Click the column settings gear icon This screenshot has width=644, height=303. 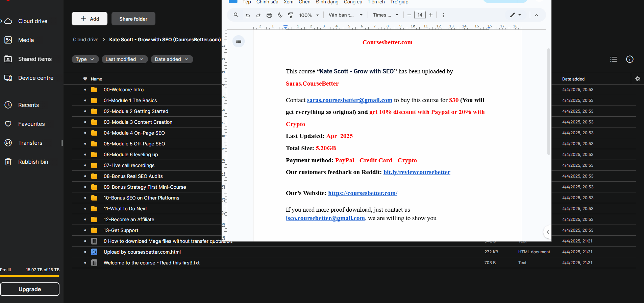point(638,79)
